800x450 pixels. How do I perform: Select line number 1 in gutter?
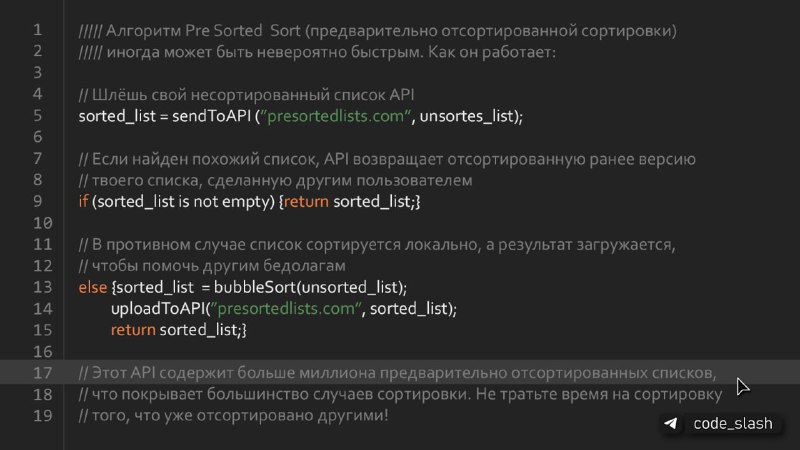tap(38, 30)
